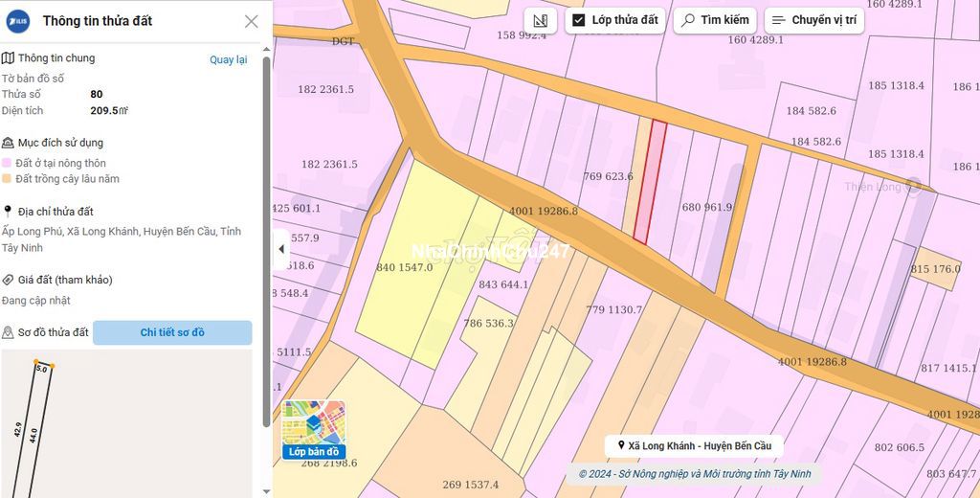Open the Chuyển vị trí menu
Viewport: 980px width, 498px height.
(x=813, y=20)
